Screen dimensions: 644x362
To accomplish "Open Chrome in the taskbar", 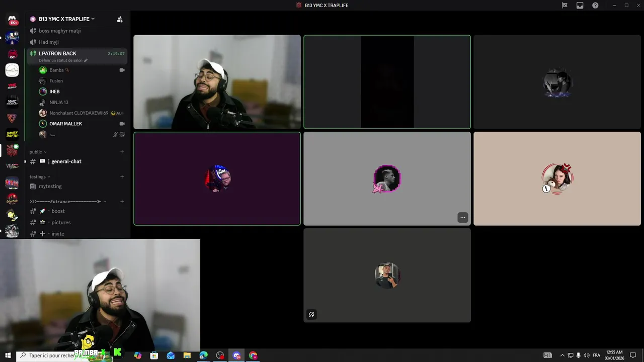I will (x=253, y=355).
